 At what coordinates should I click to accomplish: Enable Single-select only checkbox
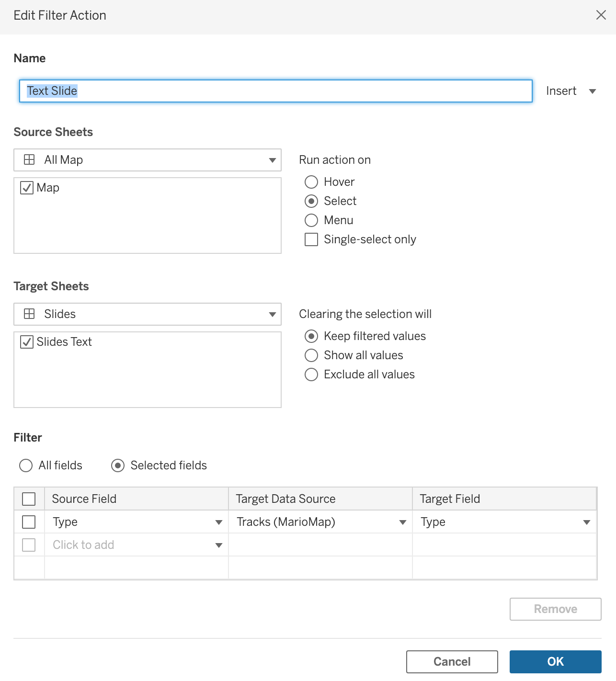tap(311, 239)
